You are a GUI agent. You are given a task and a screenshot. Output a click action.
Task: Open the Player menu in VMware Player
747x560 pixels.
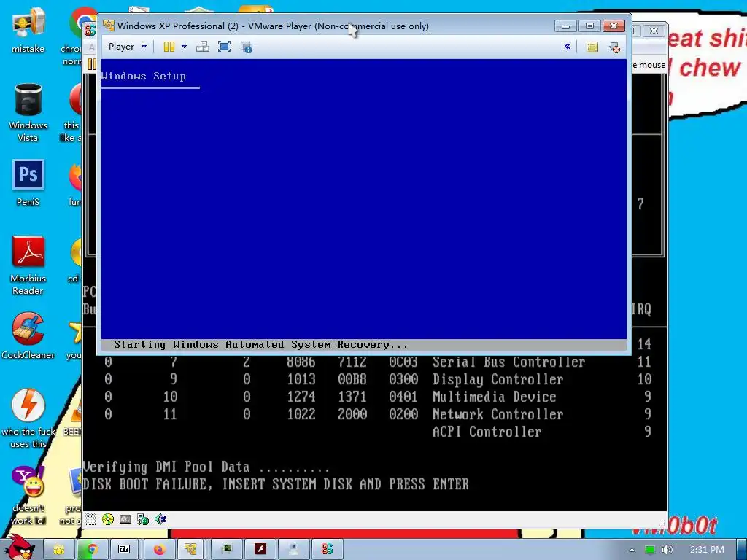(x=127, y=47)
